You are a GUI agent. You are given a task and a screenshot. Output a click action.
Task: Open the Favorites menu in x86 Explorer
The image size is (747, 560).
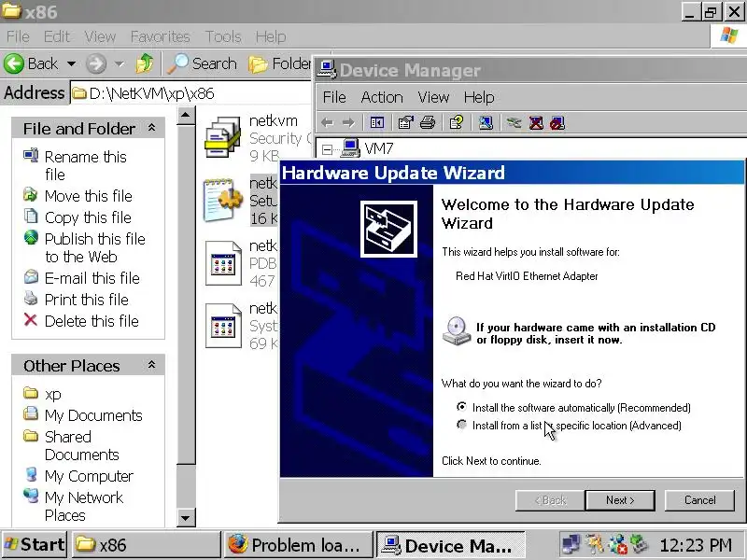tap(160, 36)
